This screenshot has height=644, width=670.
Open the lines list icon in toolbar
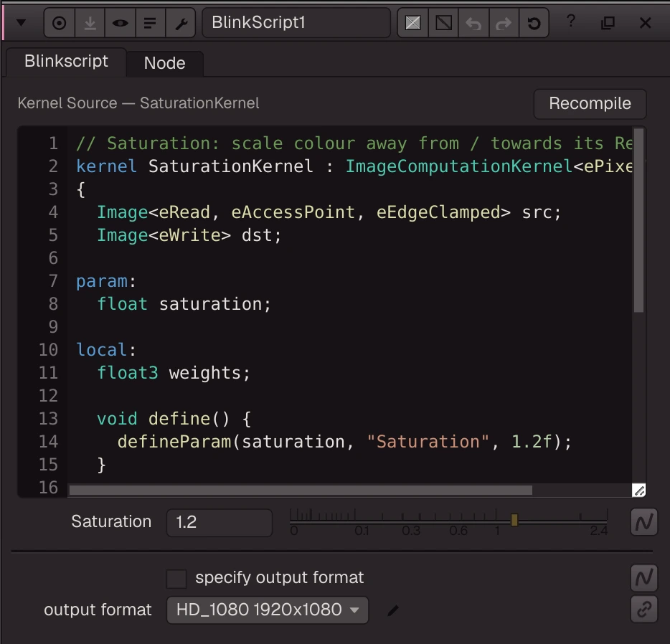[150, 23]
